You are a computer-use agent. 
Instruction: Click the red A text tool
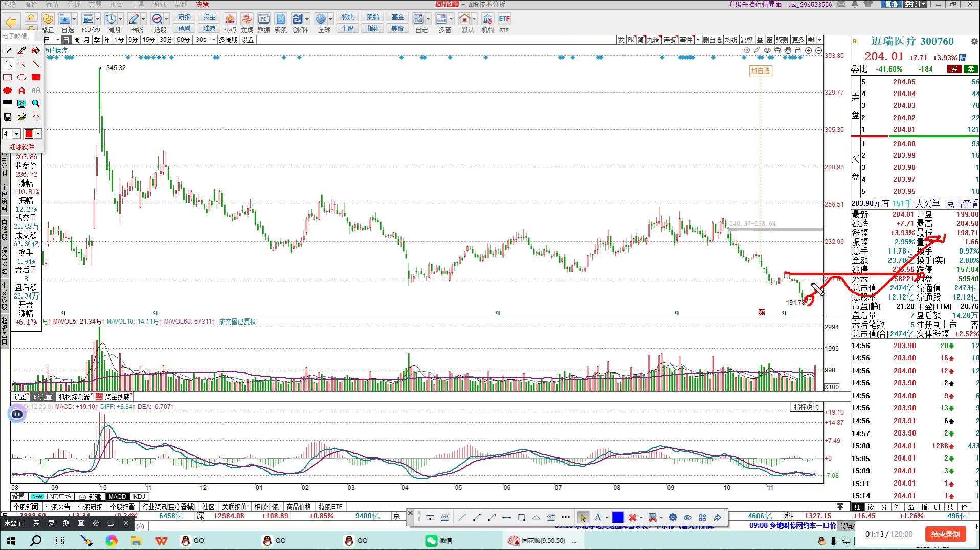21,90
